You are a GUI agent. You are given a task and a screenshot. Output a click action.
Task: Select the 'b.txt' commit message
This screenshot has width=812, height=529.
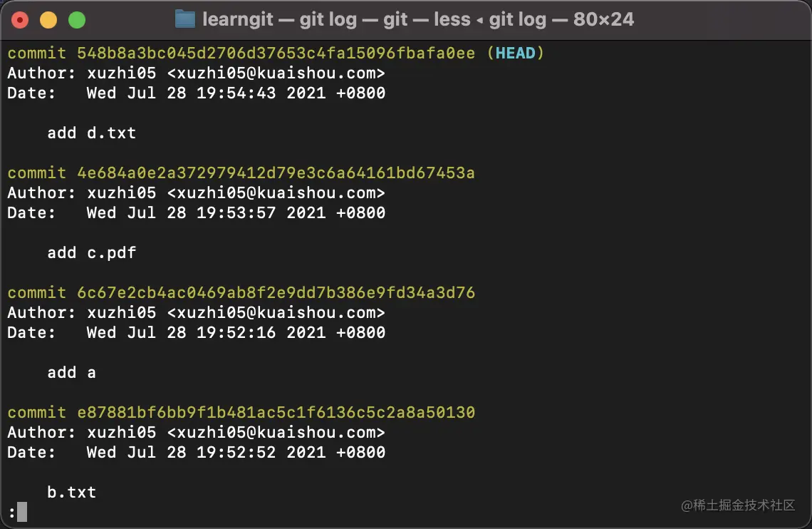point(71,492)
